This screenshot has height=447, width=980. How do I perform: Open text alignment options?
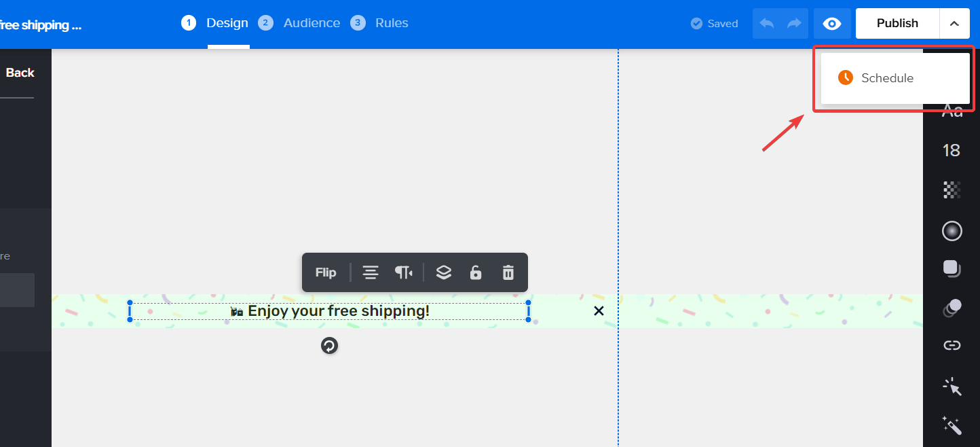pos(371,272)
